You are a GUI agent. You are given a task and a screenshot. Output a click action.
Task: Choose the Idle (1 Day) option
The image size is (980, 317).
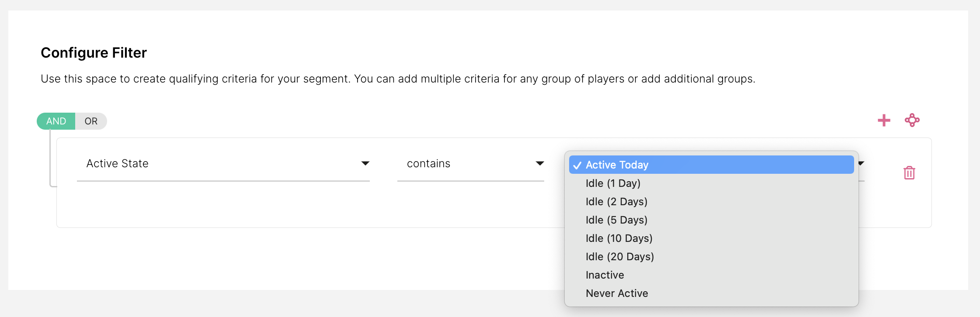[x=613, y=183]
